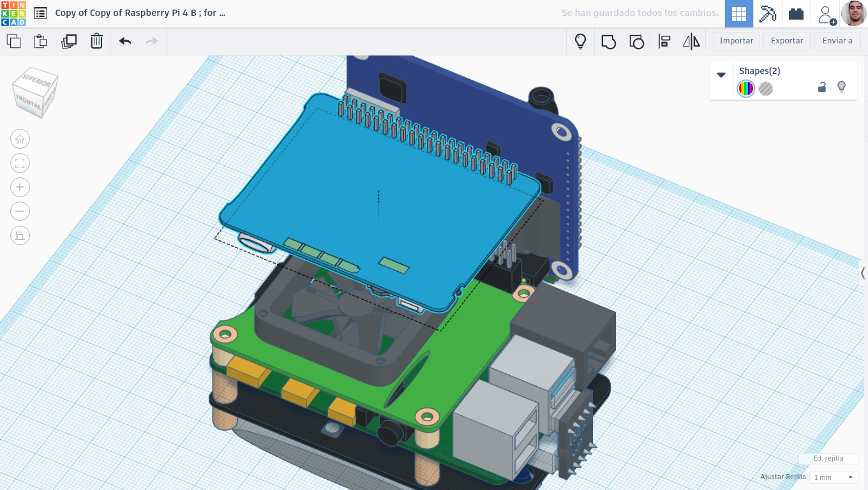The width and height of the screenshot is (868, 490).
Task: Show all hidden shapes lightbulb icon
Action: click(580, 41)
